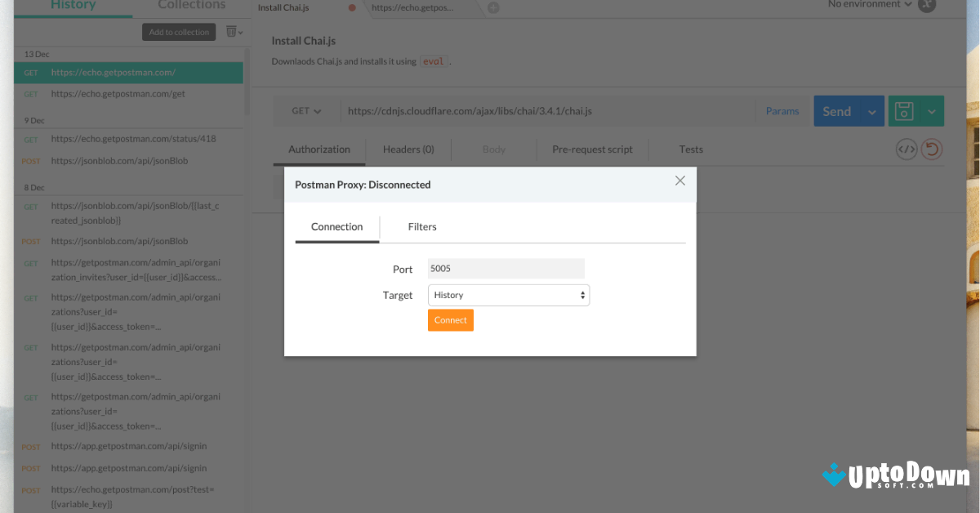Open the GET method dropdown
980x513 pixels.
pos(306,110)
